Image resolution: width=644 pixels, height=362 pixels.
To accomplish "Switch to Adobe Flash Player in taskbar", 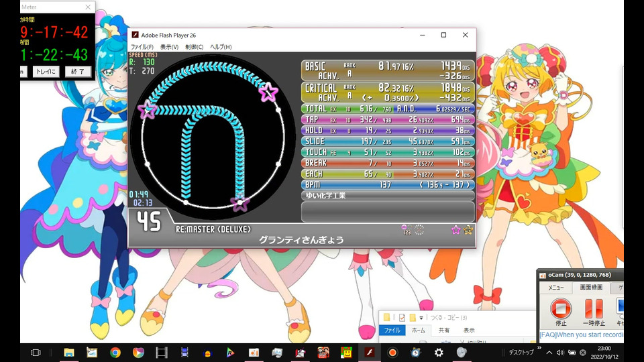I will click(x=369, y=353).
